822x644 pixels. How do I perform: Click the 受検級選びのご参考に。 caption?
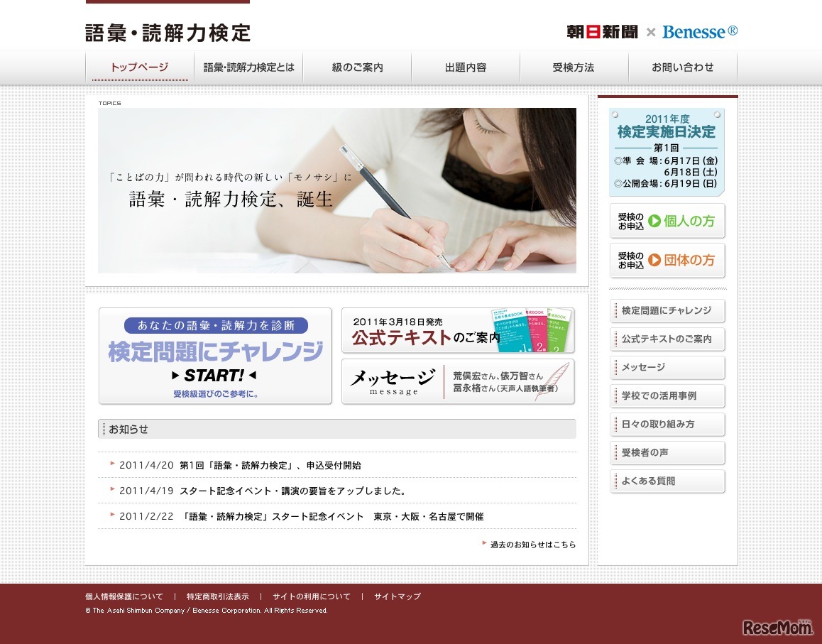(x=216, y=394)
